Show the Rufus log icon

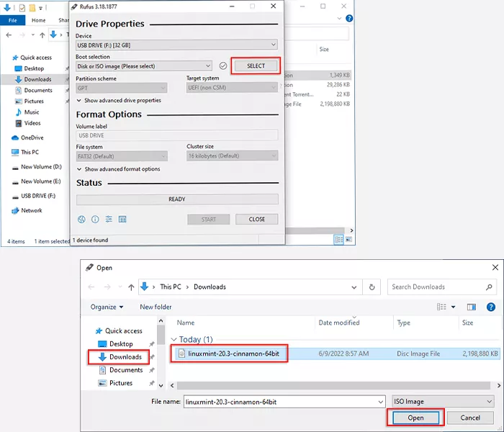[x=122, y=219]
